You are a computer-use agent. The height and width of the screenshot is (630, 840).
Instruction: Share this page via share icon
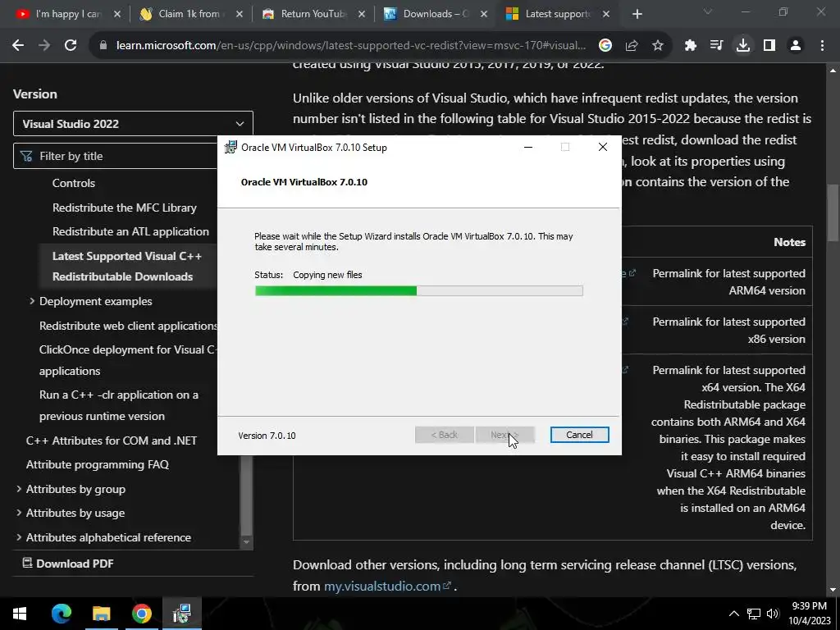632,46
